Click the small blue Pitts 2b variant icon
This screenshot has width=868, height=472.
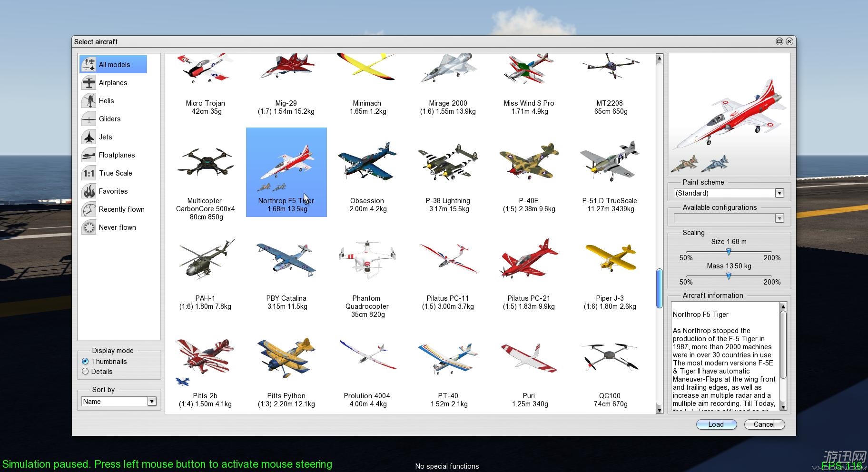pos(182,381)
